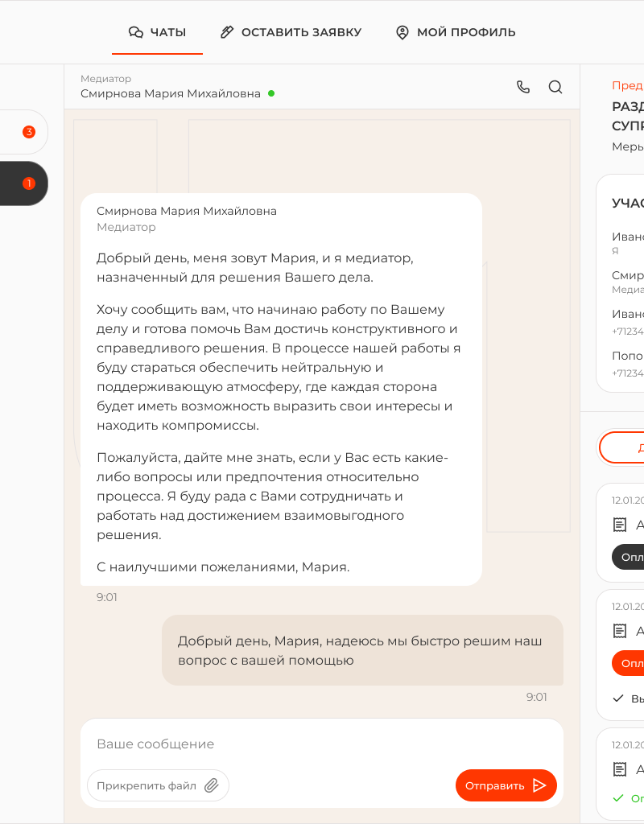Switch to the МОЙ ПРОФИЛЬ tab
This screenshot has width=644, height=824.
[x=456, y=32]
